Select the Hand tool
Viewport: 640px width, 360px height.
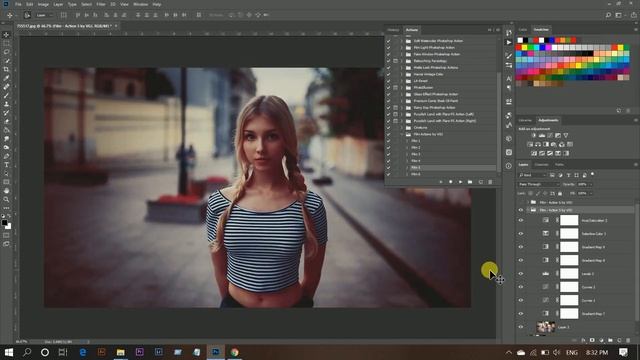pyautogui.click(x=6, y=191)
